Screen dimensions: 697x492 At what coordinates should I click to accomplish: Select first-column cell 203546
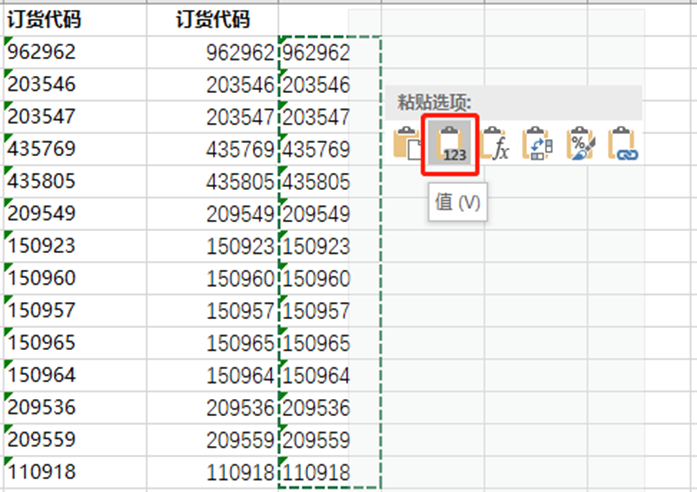(x=75, y=84)
